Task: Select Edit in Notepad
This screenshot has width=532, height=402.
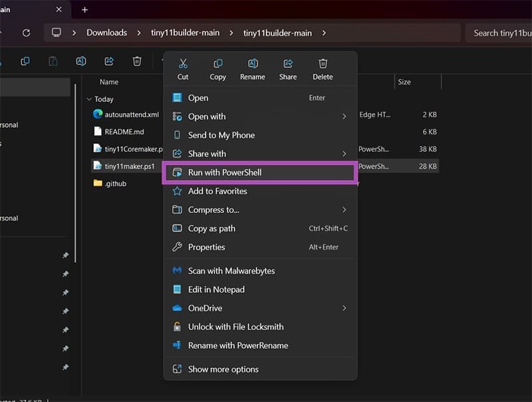Action: 216,290
